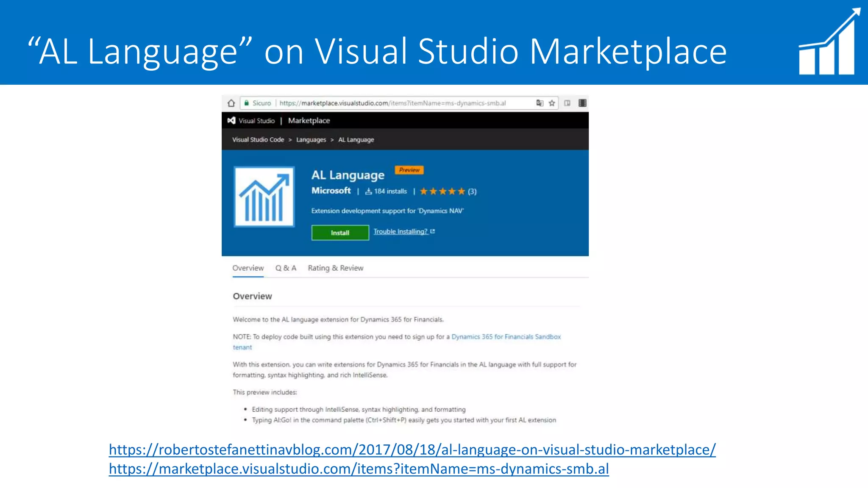Click the 'This preview includes:' text

pos(265,392)
